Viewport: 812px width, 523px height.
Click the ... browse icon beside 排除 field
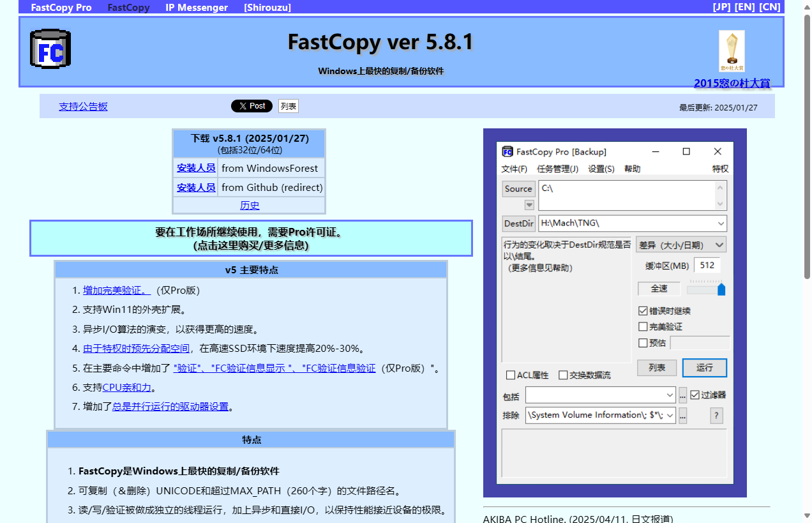pyautogui.click(x=682, y=415)
